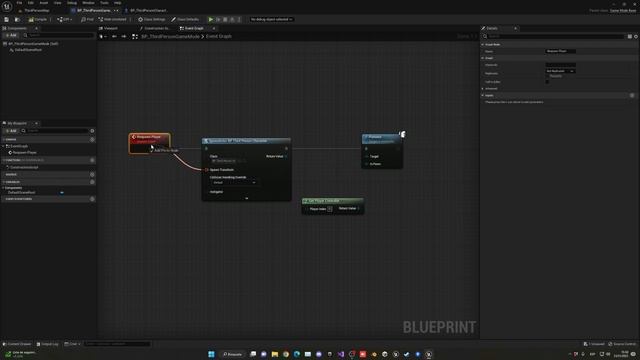Open the Replicates dropdown in Details
This screenshot has height=360, width=640.
[560, 71]
